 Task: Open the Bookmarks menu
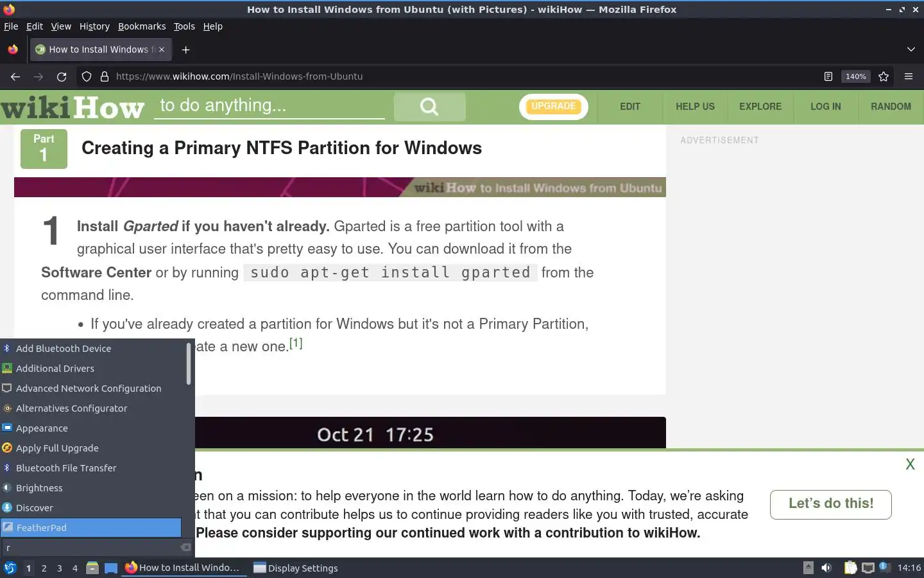coord(142,26)
